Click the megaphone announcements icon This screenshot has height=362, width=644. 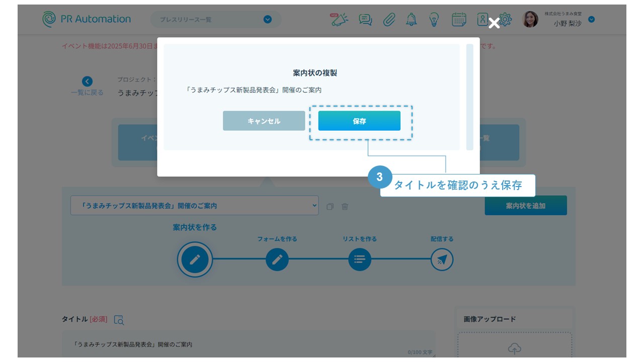click(340, 20)
